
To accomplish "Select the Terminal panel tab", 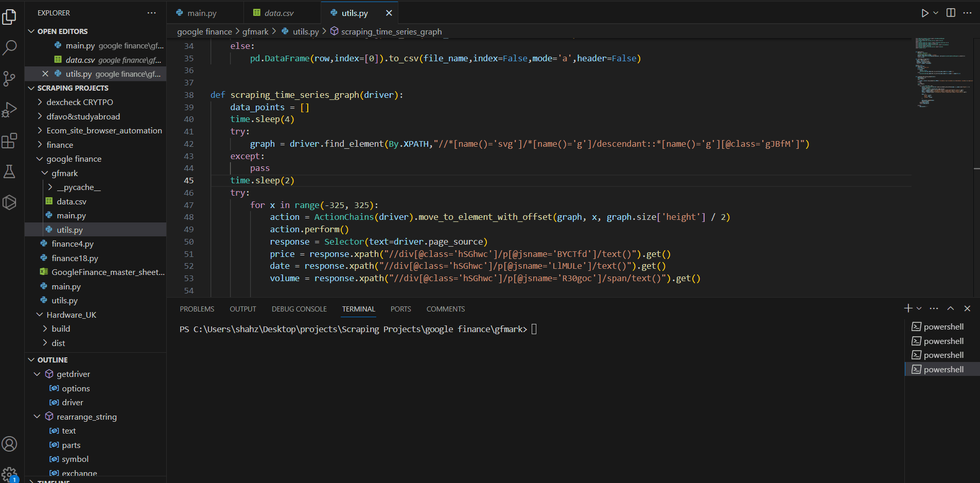I will coord(359,309).
